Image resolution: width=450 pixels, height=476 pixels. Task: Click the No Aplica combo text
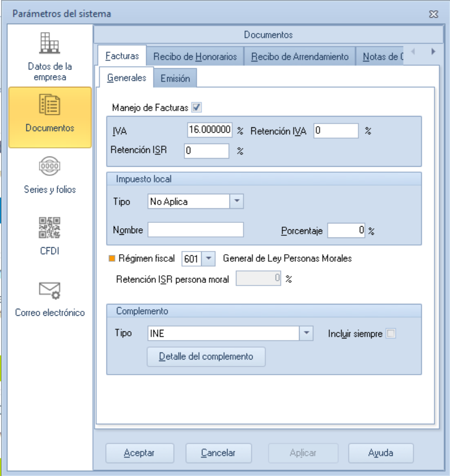pos(169,202)
